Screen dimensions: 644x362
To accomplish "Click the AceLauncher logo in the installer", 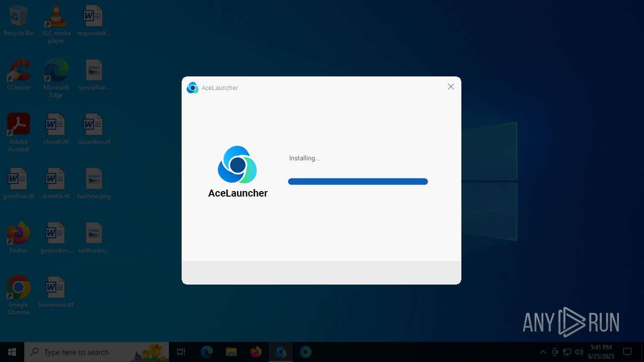I will click(237, 164).
